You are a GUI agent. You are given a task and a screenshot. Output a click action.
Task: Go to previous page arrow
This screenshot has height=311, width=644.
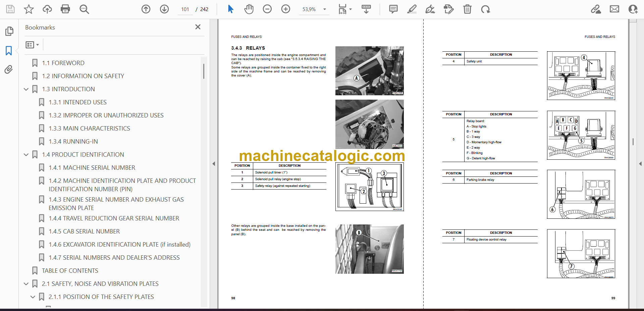point(146,9)
